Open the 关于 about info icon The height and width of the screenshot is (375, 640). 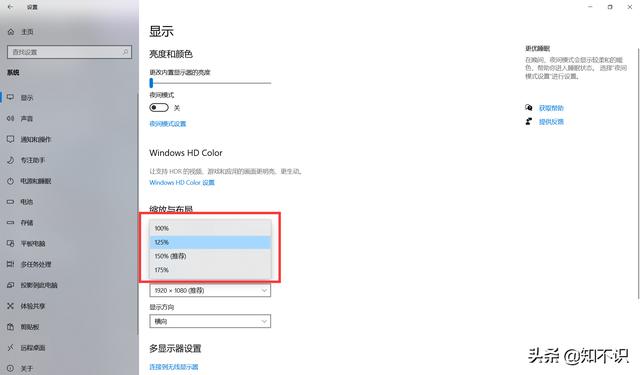tap(11, 368)
